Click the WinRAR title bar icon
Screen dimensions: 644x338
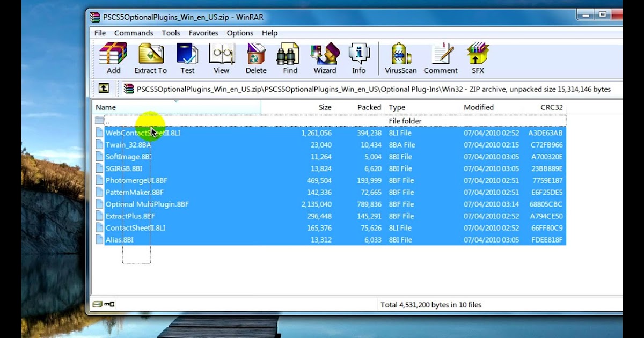pos(96,17)
